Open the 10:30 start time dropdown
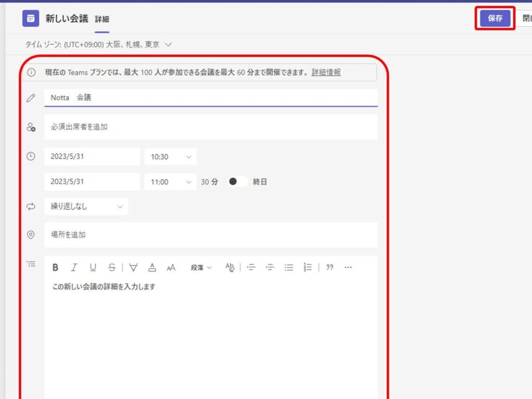The height and width of the screenshot is (399, 532). tap(170, 157)
